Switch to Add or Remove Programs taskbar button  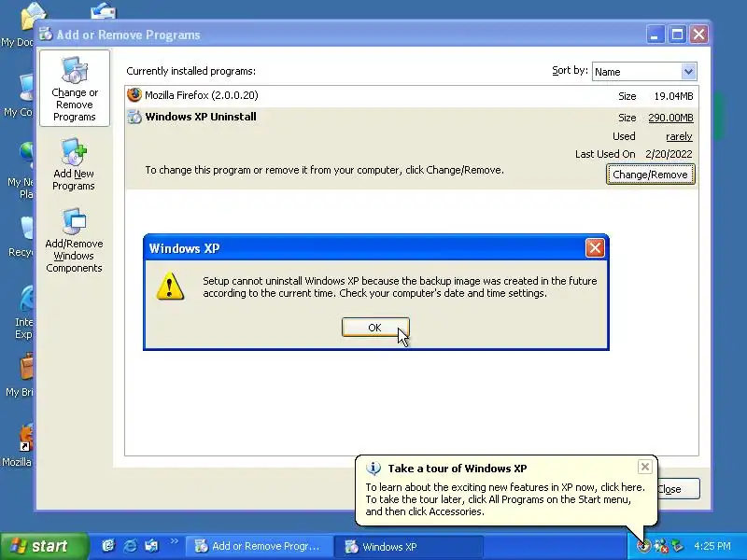(258, 546)
